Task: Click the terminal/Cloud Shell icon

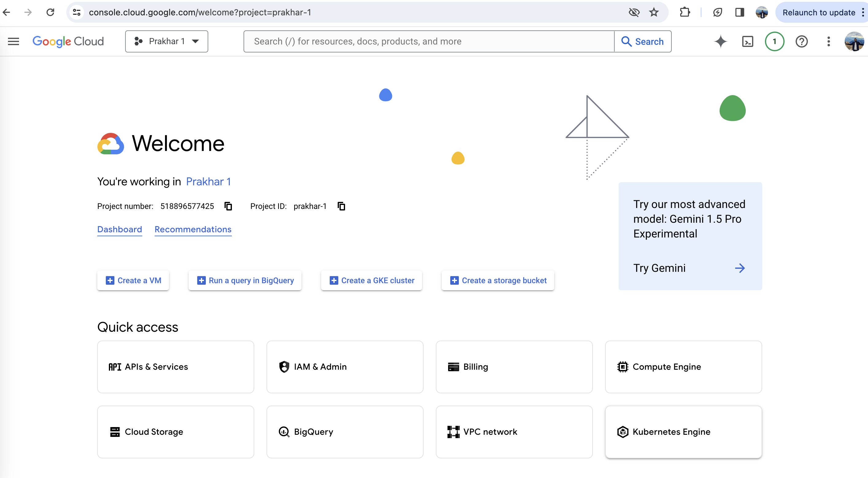Action: (747, 41)
